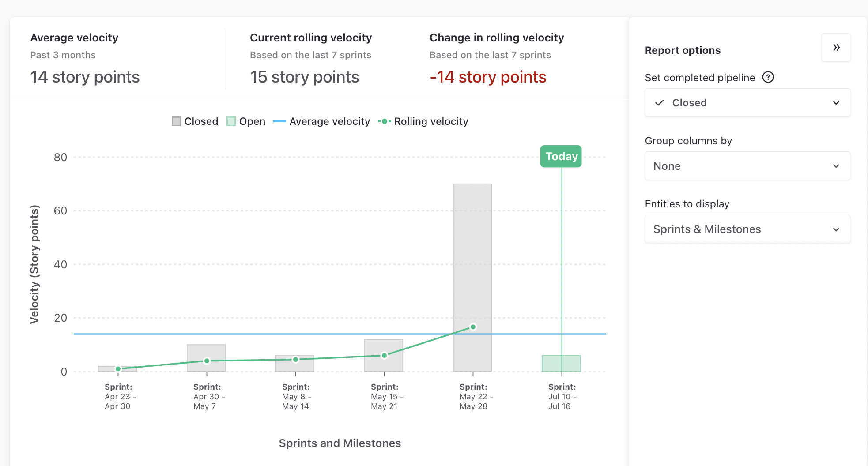
Task: Click the green Jul 10 - Jul 16 open bar
Action: 561,364
